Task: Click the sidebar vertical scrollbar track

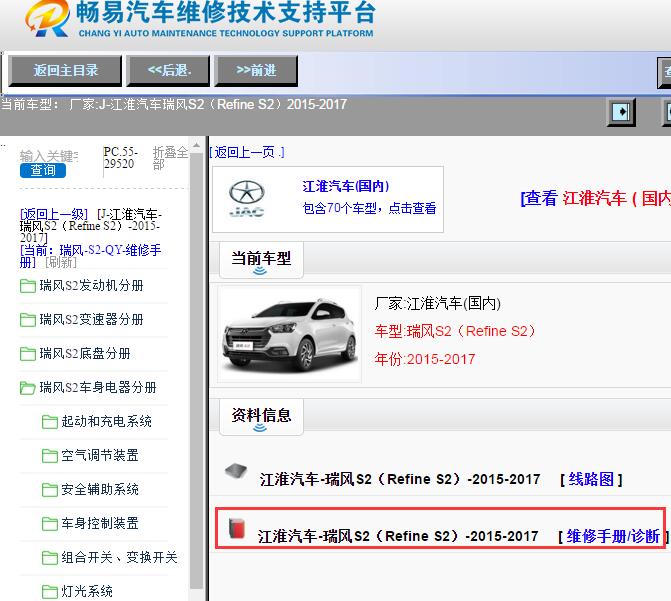Action: (196, 370)
